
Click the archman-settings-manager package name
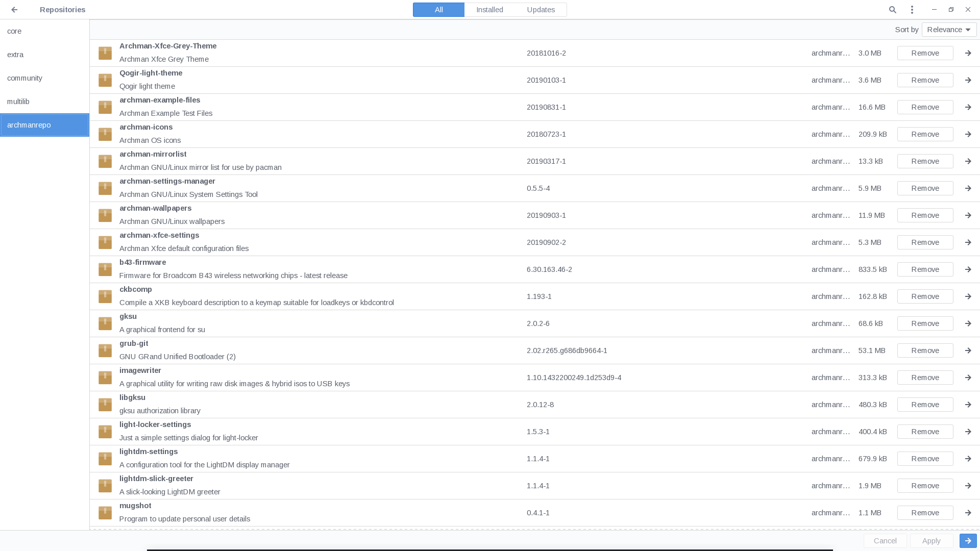[167, 181]
